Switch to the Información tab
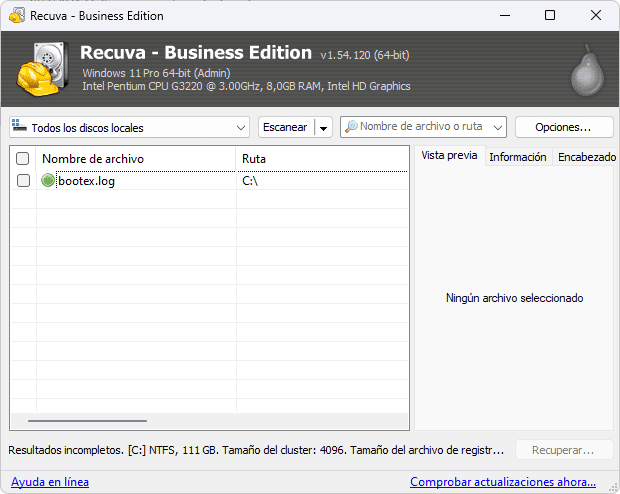This screenshot has height=494, width=620. 518,157
